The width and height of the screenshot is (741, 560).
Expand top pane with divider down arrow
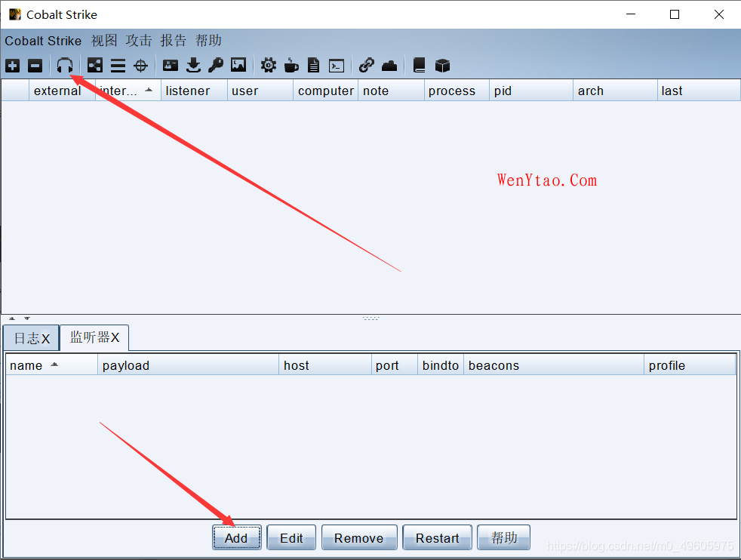tap(27, 318)
